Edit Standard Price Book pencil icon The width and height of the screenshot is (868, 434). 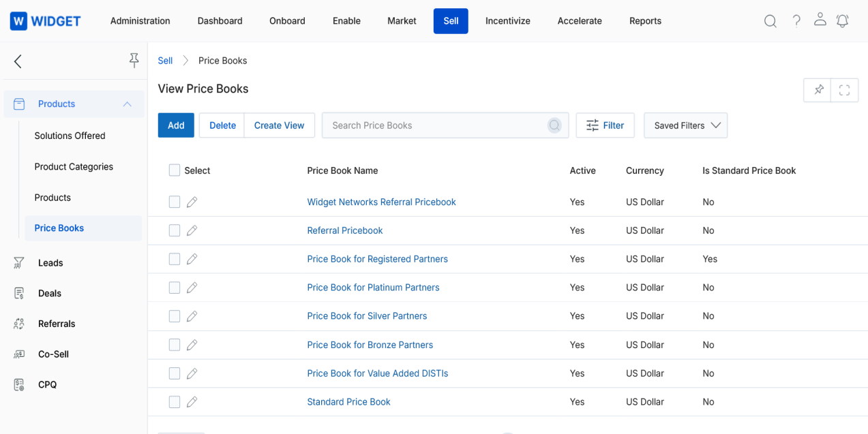[192, 402]
